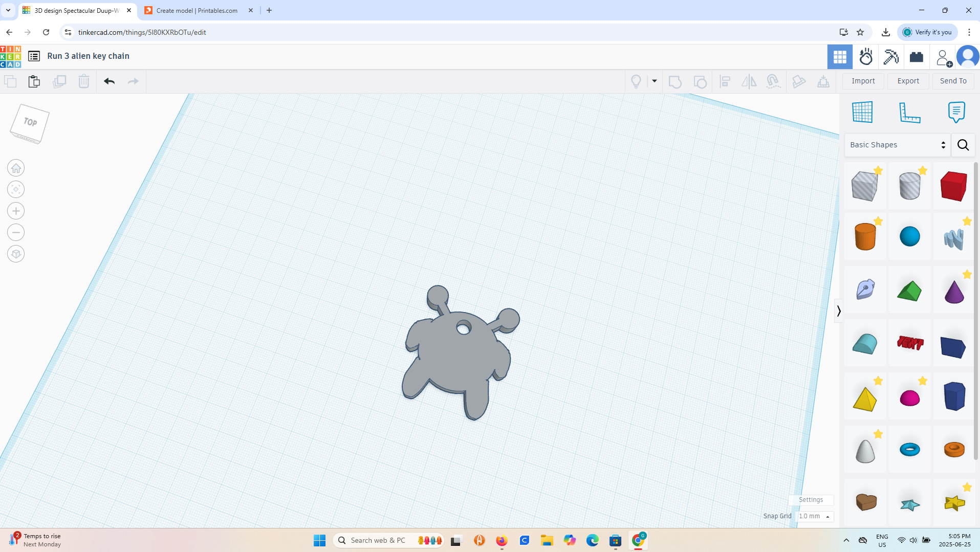Switch to the Blocks pickaxe mode
The height and width of the screenshot is (552, 980).
(891, 57)
